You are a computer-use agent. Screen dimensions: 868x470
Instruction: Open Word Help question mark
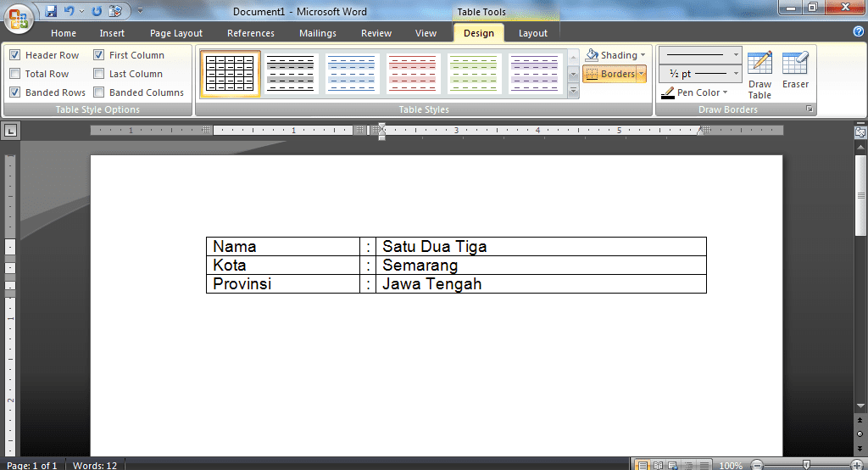coord(859,31)
